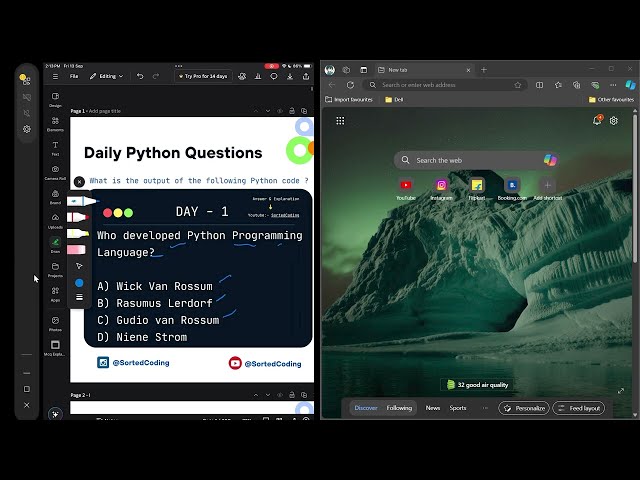Open the Dell favourites folder
This screenshot has width=640, height=480.
click(394, 100)
